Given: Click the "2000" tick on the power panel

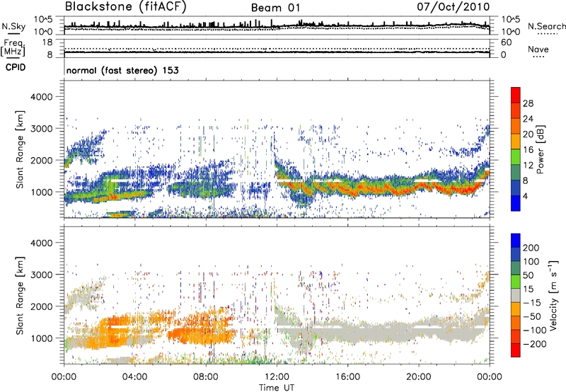Looking at the screenshot, I should pyautogui.click(x=41, y=160).
